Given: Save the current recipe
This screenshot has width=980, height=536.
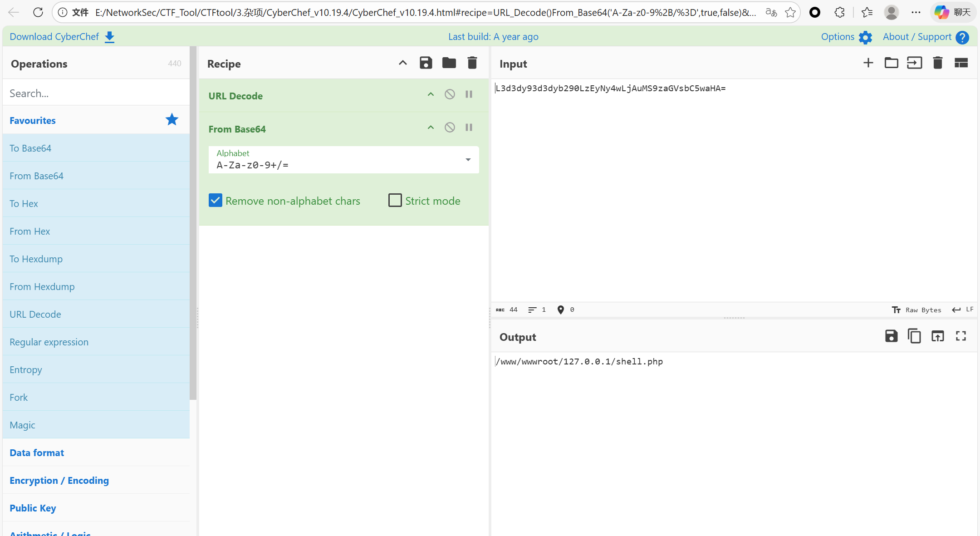Looking at the screenshot, I should 426,63.
